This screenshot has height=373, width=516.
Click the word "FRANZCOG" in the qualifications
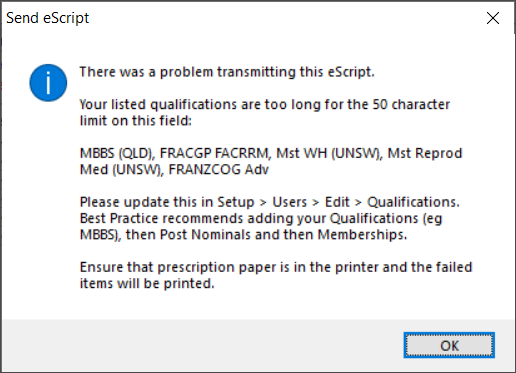205,170
